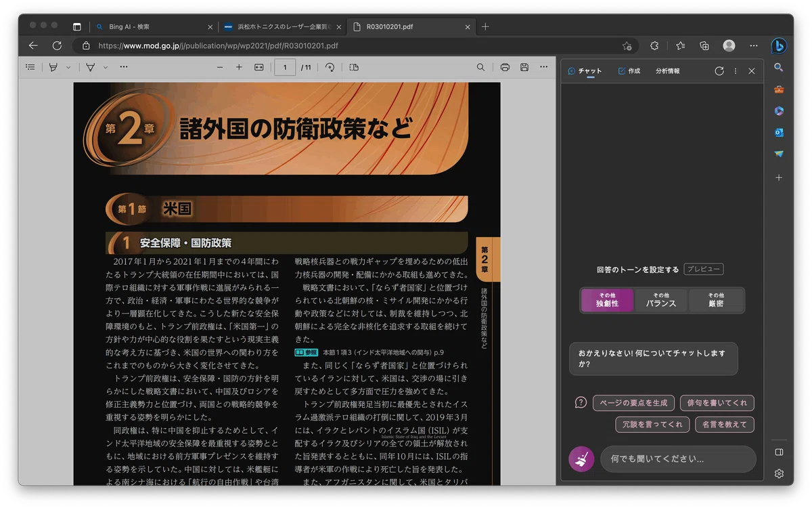Refresh the Bing chat panel
Screen dimensions: 812x508
click(x=719, y=71)
